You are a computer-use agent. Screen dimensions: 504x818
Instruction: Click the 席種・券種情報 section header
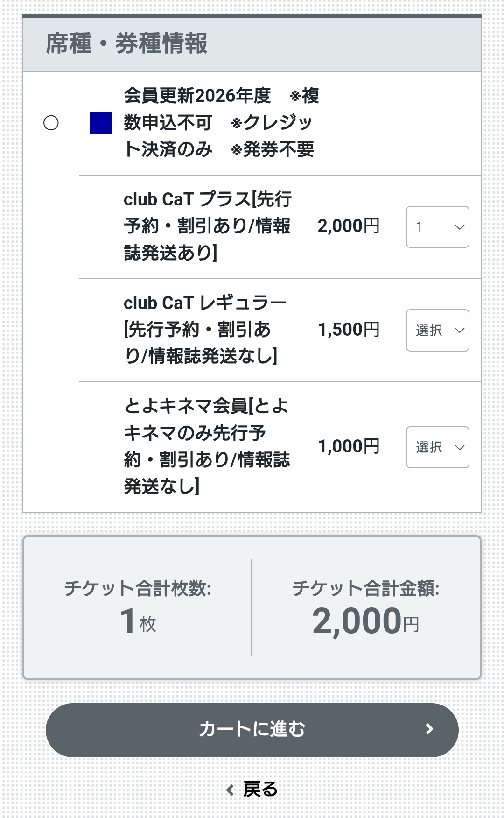[126, 44]
